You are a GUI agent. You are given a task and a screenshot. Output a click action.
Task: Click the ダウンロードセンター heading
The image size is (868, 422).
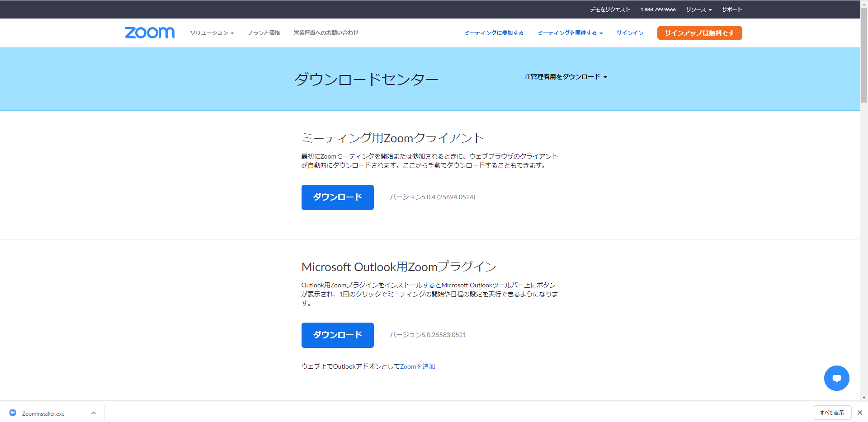pyautogui.click(x=366, y=80)
